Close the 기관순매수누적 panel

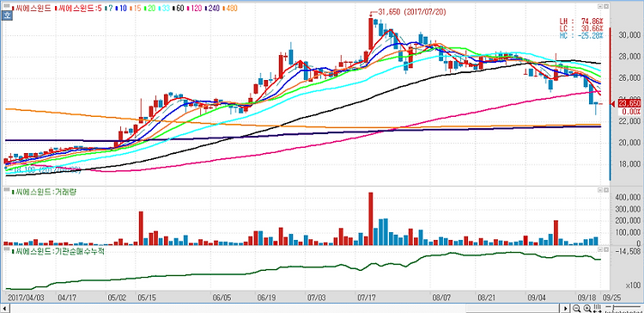pos(606,249)
